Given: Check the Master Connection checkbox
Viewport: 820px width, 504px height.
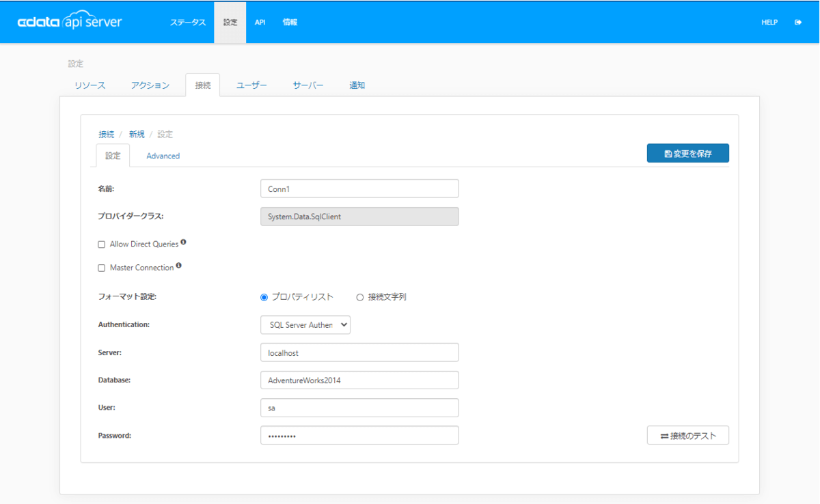Looking at the screenshot, I should tap(102, 268).
